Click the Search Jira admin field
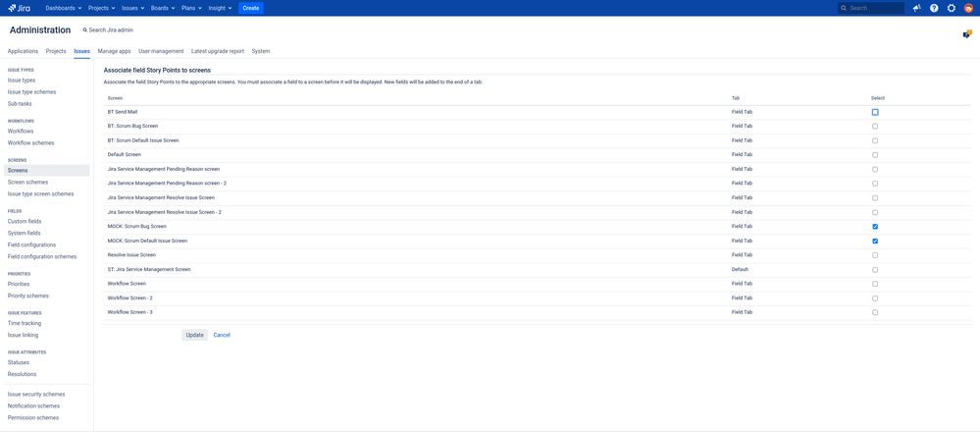This screenshot has height=432, width=980. (108, 30)
